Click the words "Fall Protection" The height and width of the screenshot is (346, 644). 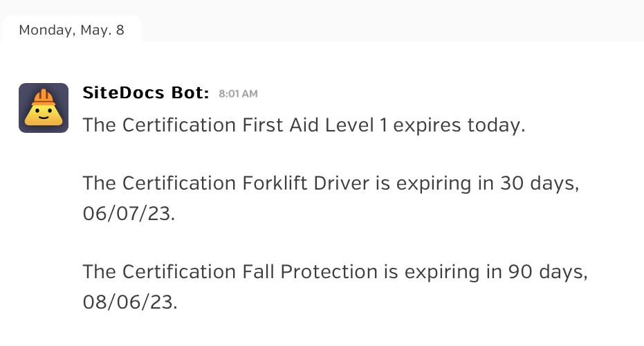point(310,272)
